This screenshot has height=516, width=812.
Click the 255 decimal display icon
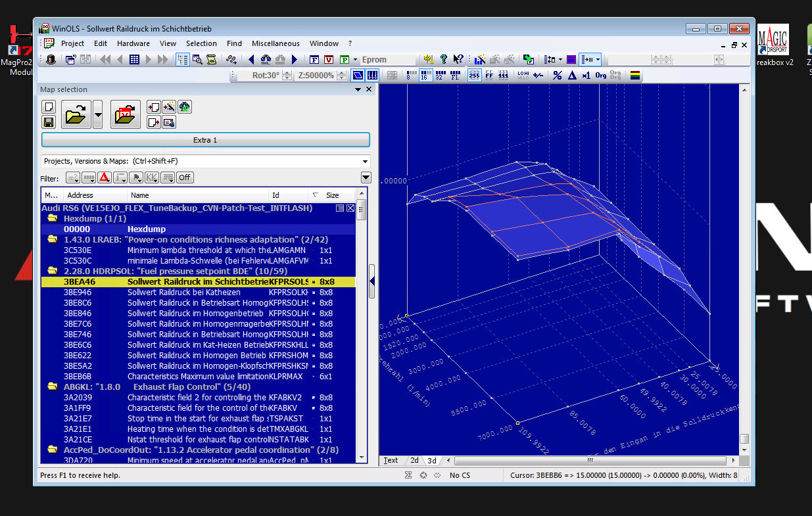pyautogui.click(x=473, y=75)
